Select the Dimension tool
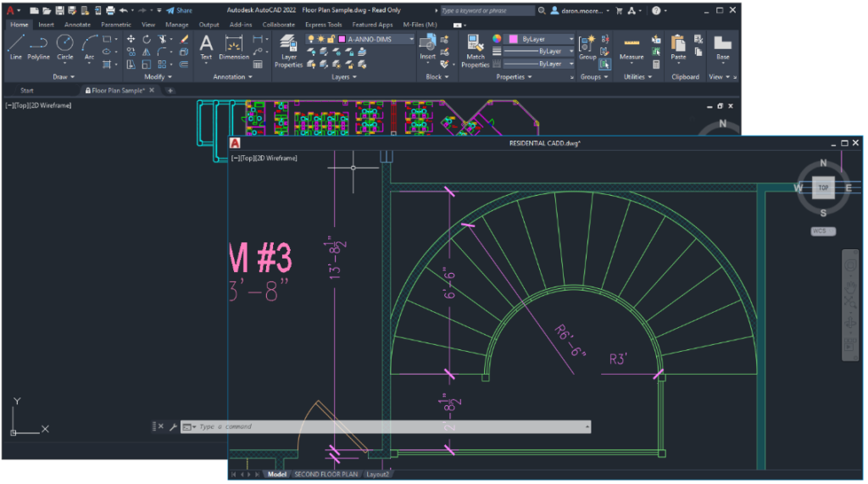 tap(234, 47)
